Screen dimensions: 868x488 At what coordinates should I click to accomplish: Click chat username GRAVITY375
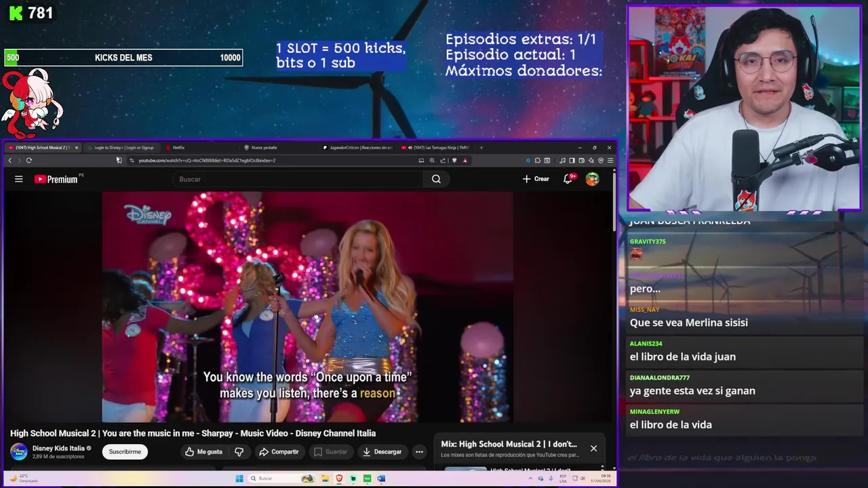[x=648, y=241]
